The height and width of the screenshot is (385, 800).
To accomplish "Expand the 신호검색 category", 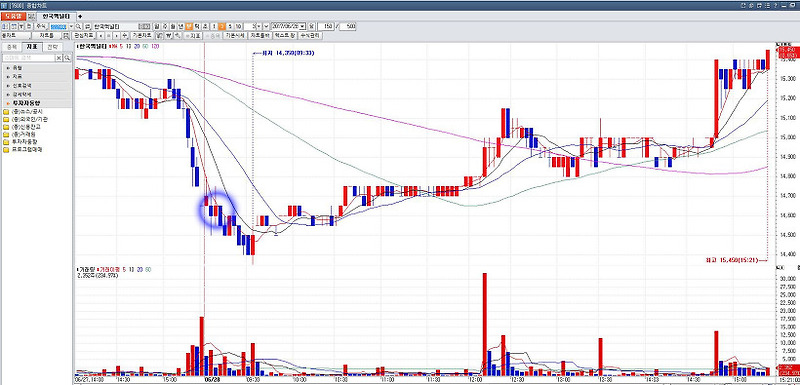I will pyautogui.click(x=36, y=85).
